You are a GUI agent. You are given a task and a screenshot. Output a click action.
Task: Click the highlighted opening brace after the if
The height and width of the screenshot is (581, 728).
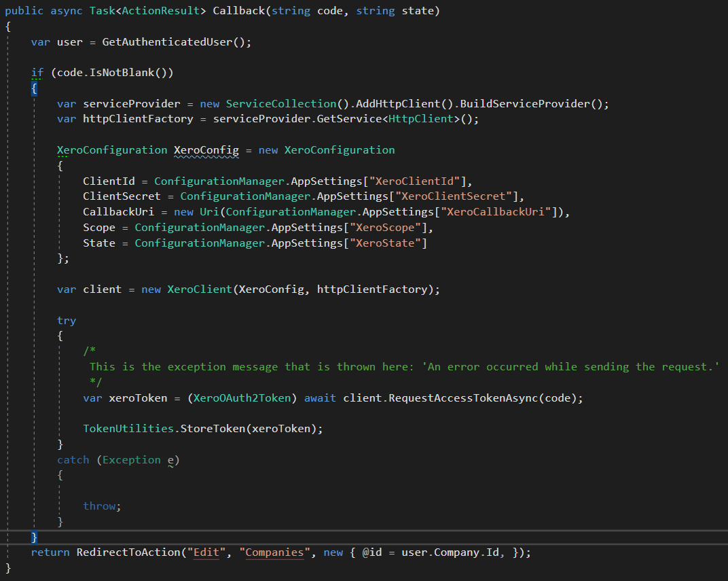click(x=33, y=88)
